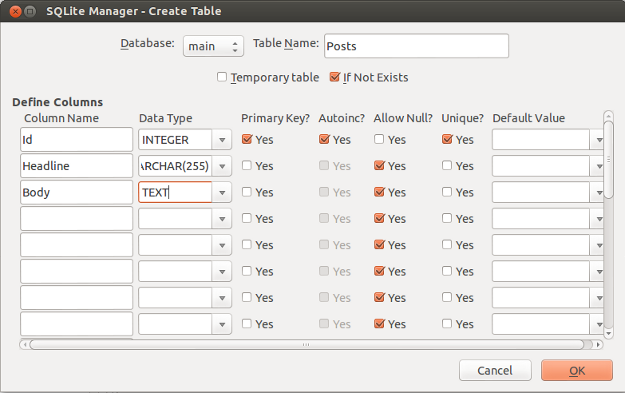Check Primary Key for the Headline row
Viewport: 625px width, 393px height.
pos(247,165)
